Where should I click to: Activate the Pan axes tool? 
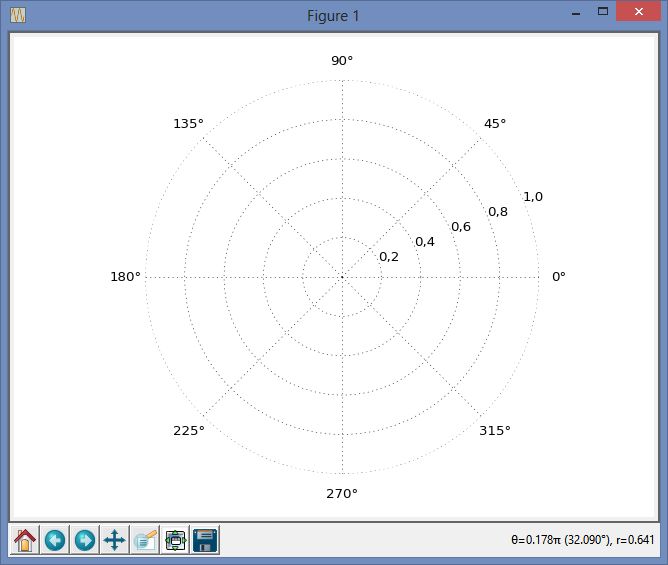pos(115,540)
